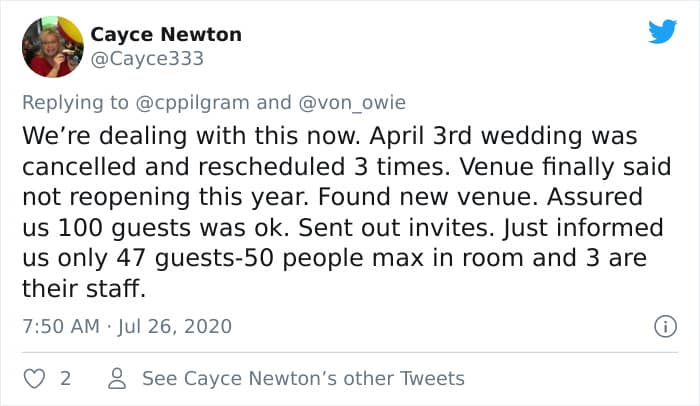Open the tweet info circle icon
Viewport: 700px width, 406px height.
(661, 326)
